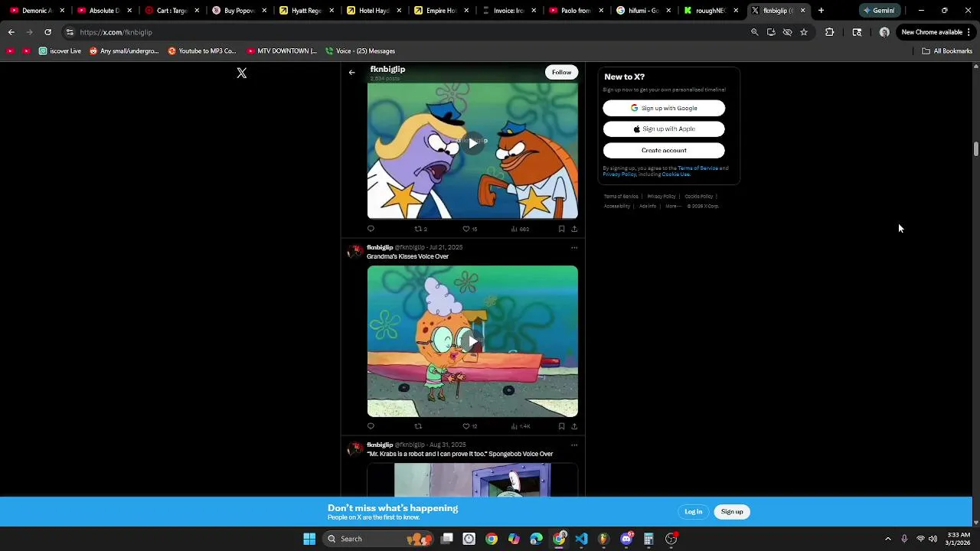
Task: Open the Aug 31, 2025 post date link
Action: coord(448,445)
